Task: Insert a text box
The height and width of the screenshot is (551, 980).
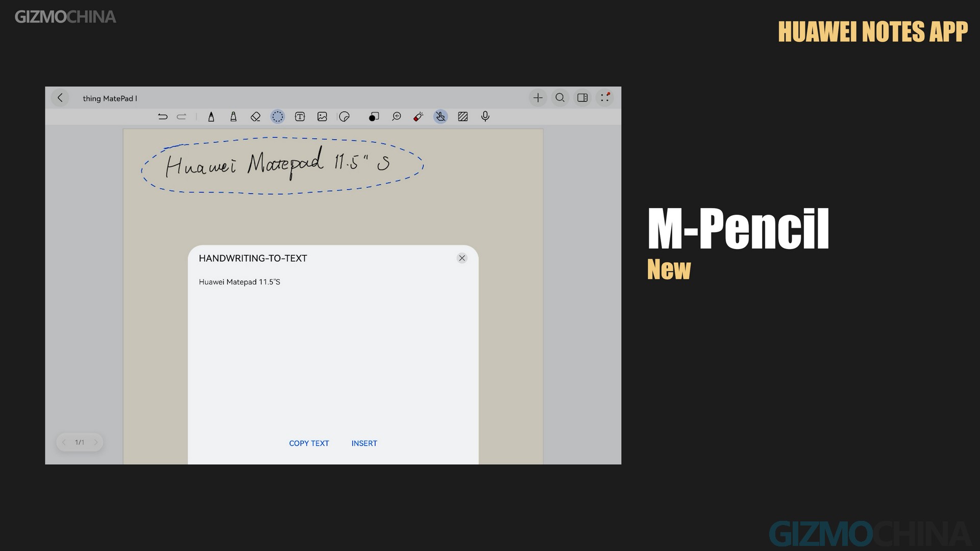Action: [300, 116]
